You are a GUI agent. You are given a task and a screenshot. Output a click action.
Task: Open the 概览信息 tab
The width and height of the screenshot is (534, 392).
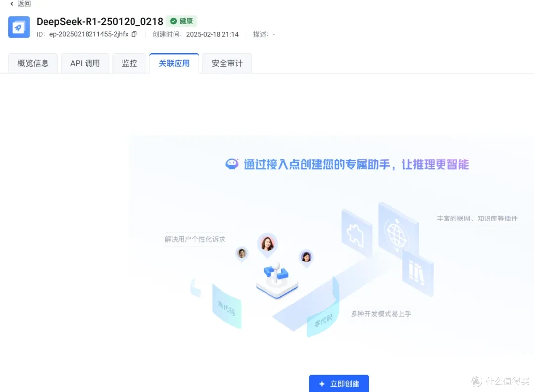tap(33, 63)
